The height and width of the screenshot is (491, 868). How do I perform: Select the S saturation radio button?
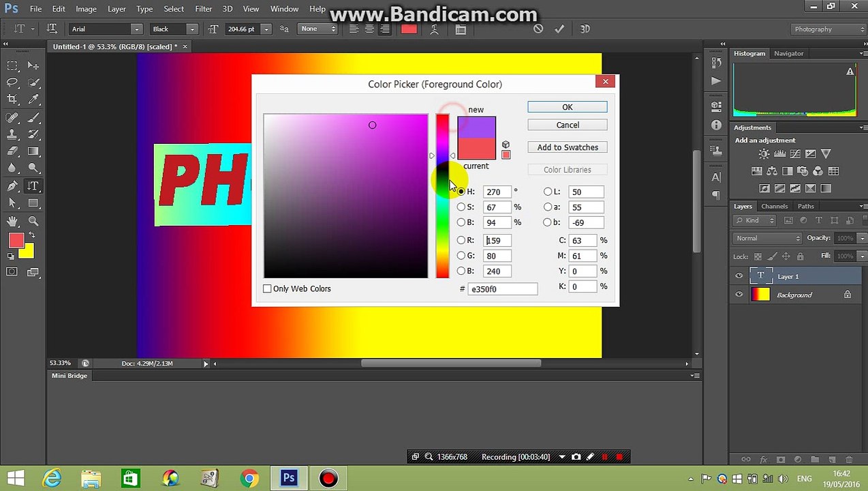461,207
